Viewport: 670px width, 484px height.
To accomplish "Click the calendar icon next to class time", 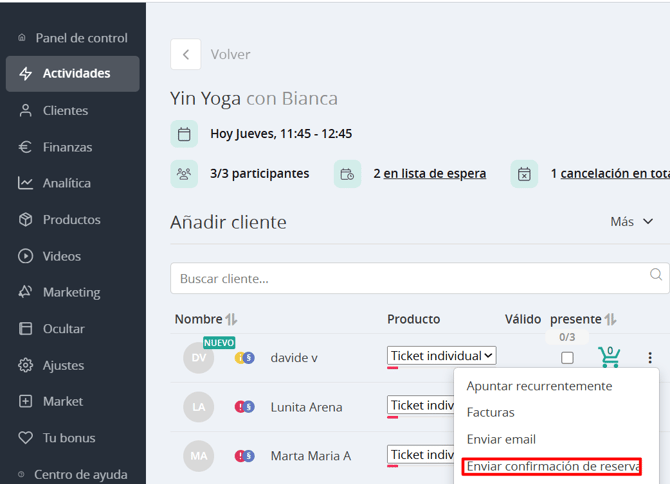I will point(184,134).
